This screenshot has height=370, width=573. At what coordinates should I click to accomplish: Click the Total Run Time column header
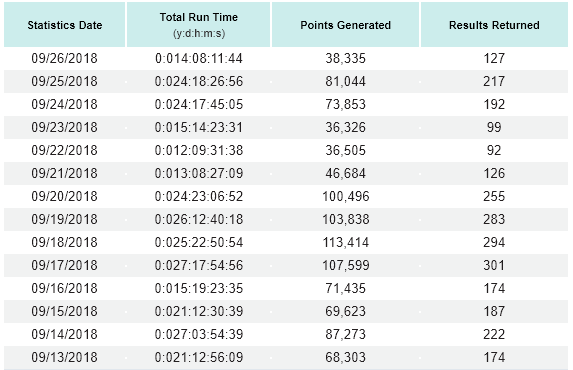click(x=198, y=25)
